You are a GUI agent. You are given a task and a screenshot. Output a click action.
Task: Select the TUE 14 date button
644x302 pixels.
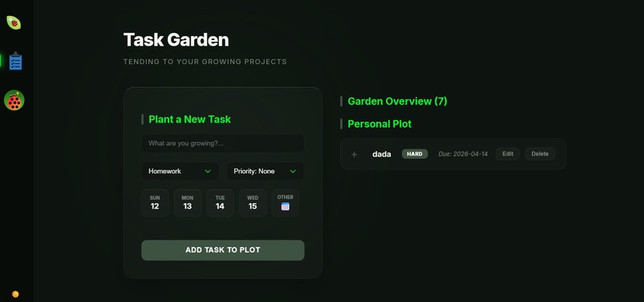[x=221, y=203]
